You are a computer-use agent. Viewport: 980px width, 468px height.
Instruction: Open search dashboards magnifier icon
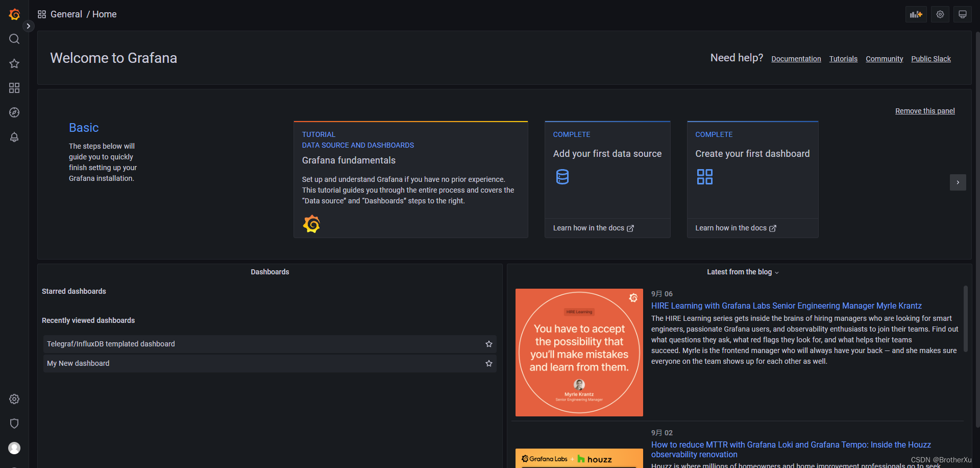(14, 39)
